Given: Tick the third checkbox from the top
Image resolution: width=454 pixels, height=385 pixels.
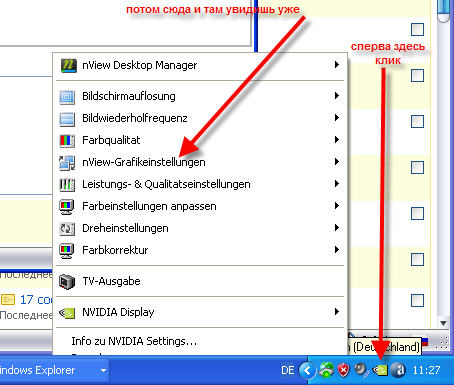Looking at the screenshot, I should [x=417, y=122].
